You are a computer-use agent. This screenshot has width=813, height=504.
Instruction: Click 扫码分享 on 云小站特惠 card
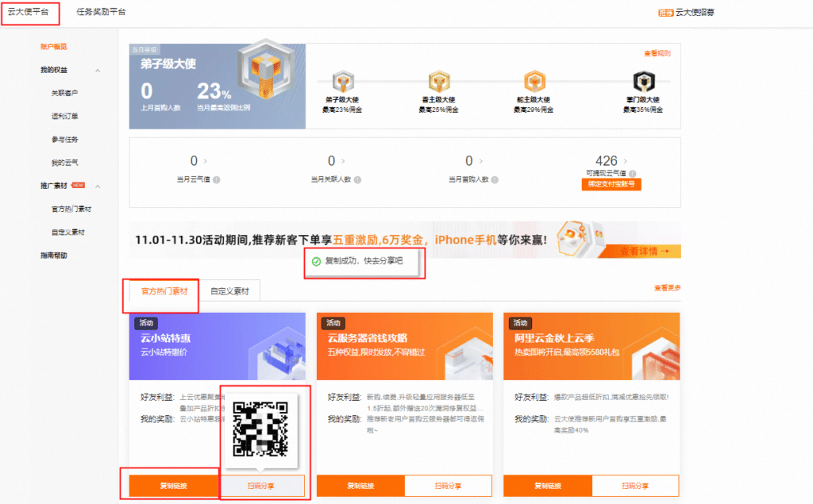[260, 486]
